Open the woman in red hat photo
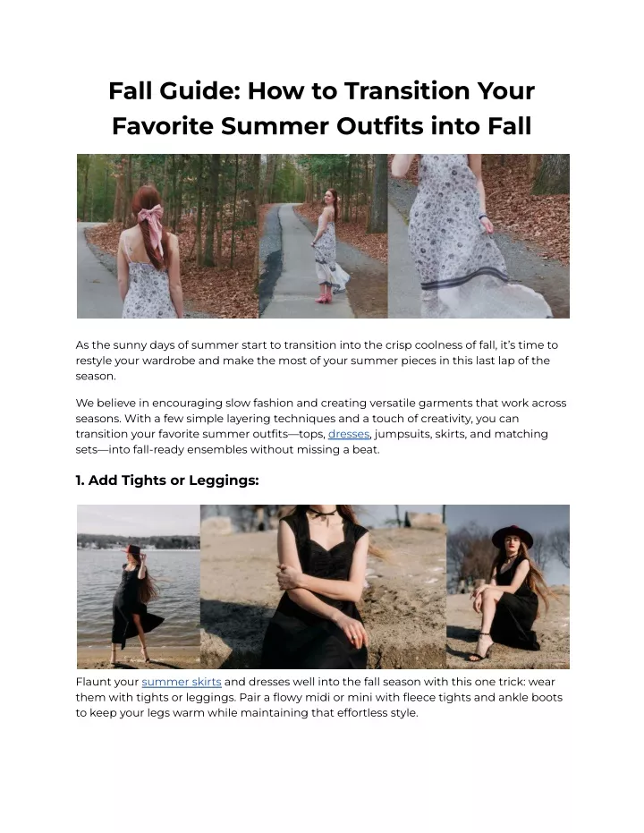 (x=507, y=587)
